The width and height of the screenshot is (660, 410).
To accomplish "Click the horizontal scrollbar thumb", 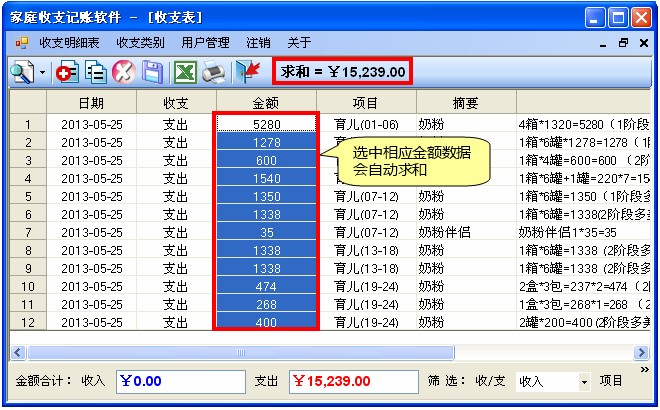I will (241, 352).
